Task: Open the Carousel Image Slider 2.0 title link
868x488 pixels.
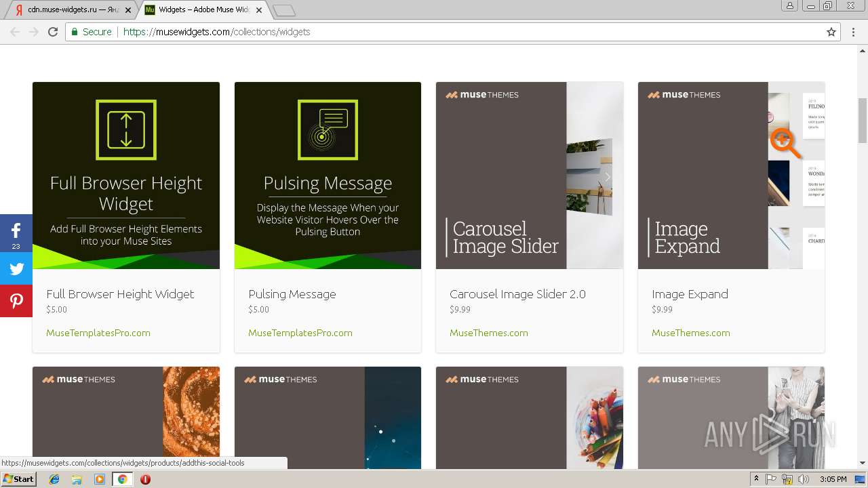Action: tap(517, 294)
